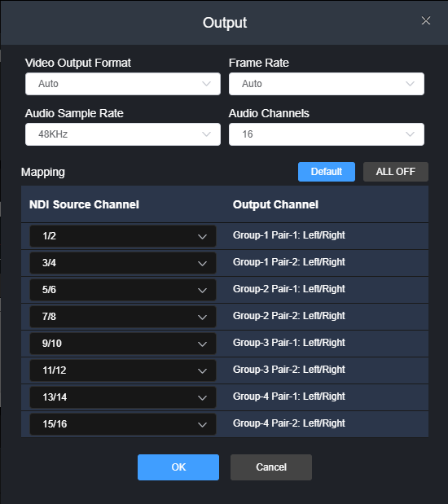Close the Output dialog with X icon
The height and width of the screenshot is (504, 448).
(426, 20)
